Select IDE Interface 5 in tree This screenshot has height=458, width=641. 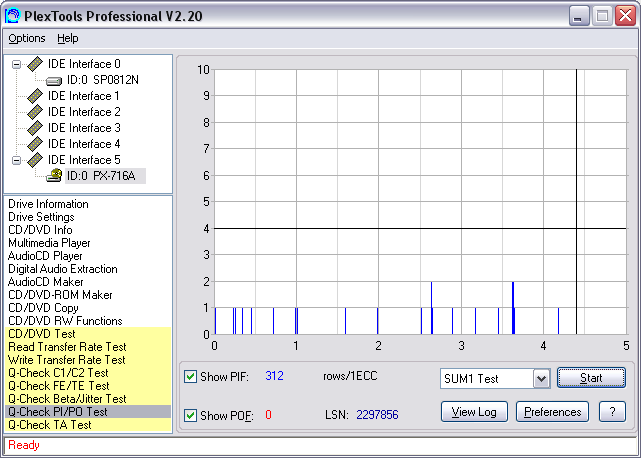(x=84, y=159)
